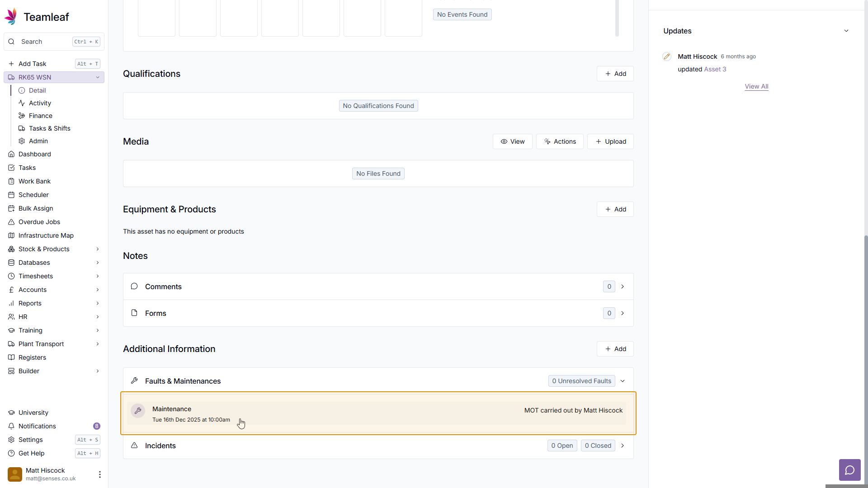Collapse the Faults & Maintenances section
868x488 pixels.
(623, 381)
